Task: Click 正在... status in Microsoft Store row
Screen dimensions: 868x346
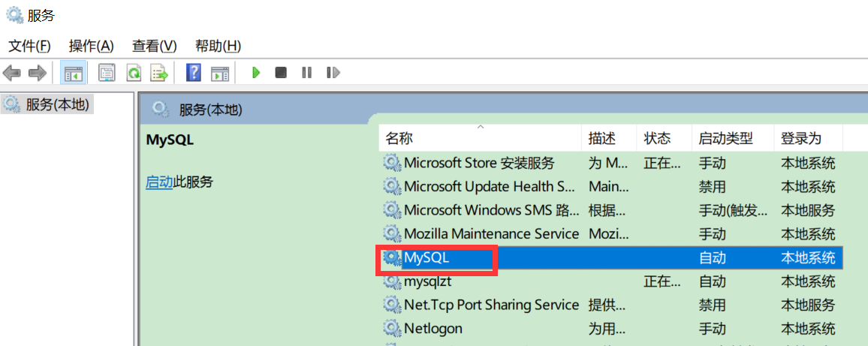Action: [x=662, y=163]
